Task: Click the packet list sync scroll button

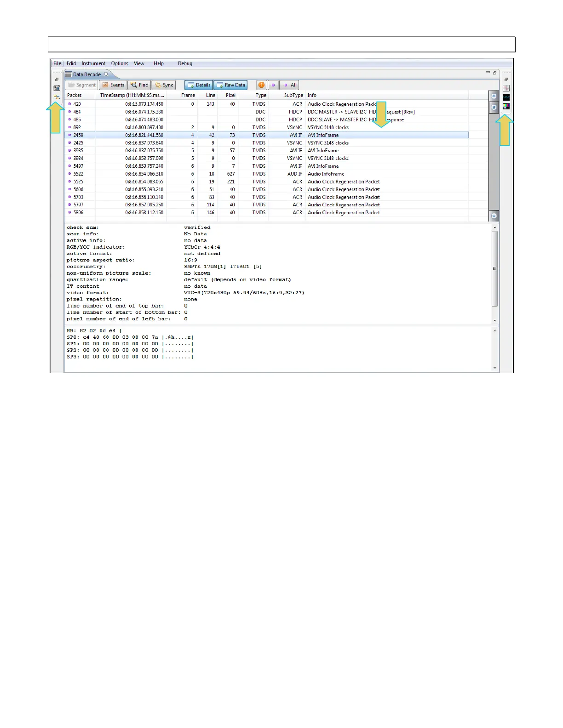Action: [494, 107]
